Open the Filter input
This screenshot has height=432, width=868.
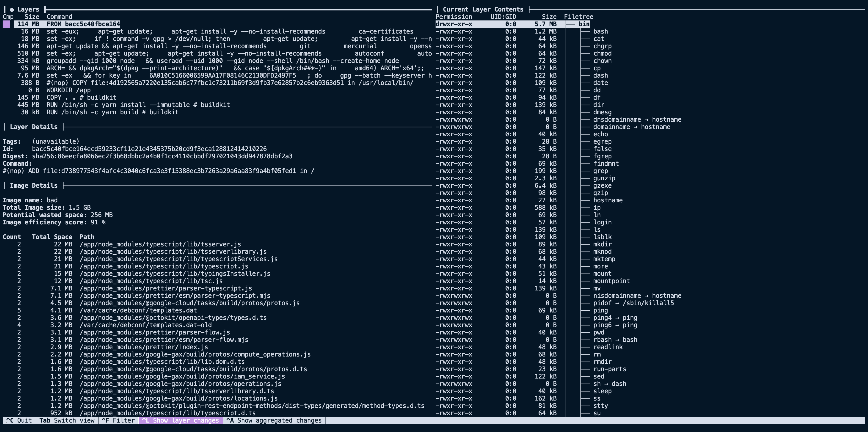point(118,420)
